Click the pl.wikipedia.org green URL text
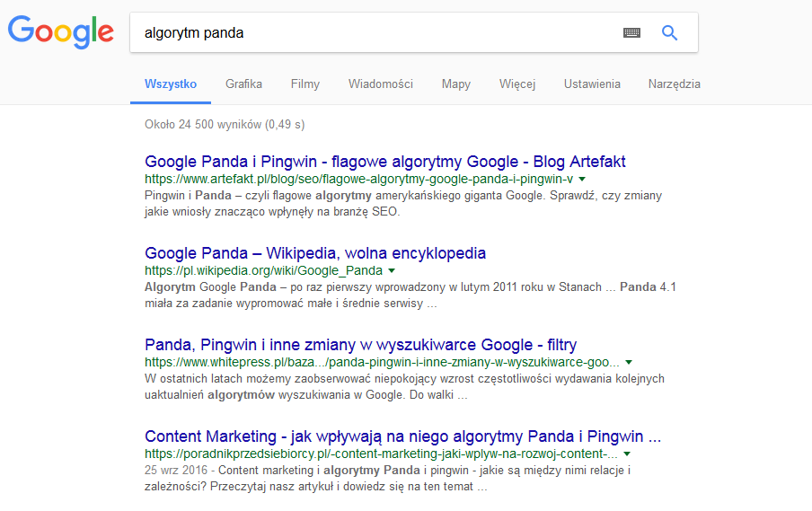The image size is (812, 511). pyautogui.click(x=263, y=271)
